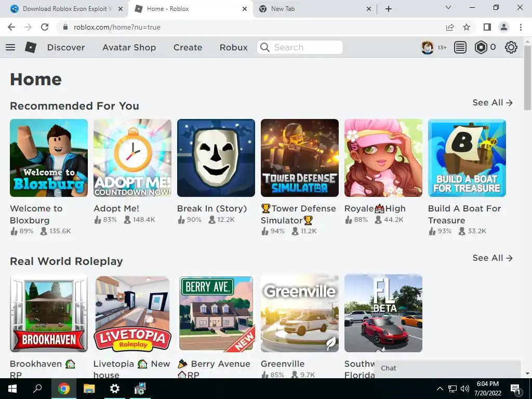
Task: Open Windows taskbar search
Action: pyautogui.click(x=37, y=389)
